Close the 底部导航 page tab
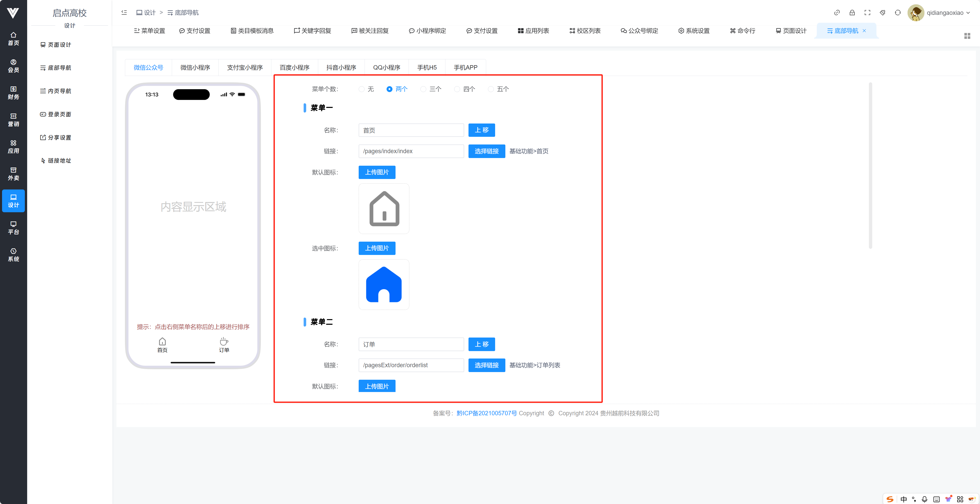 pos(864,31)
